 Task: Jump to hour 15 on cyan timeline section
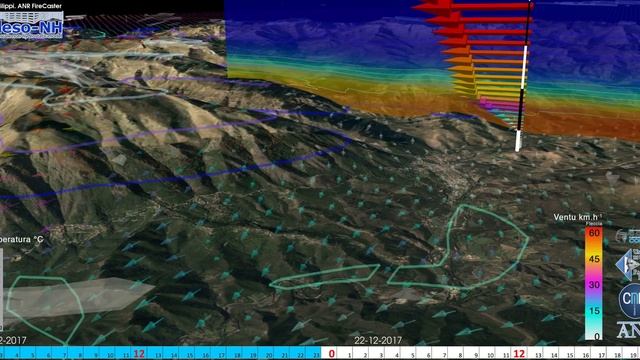point(190,356)
